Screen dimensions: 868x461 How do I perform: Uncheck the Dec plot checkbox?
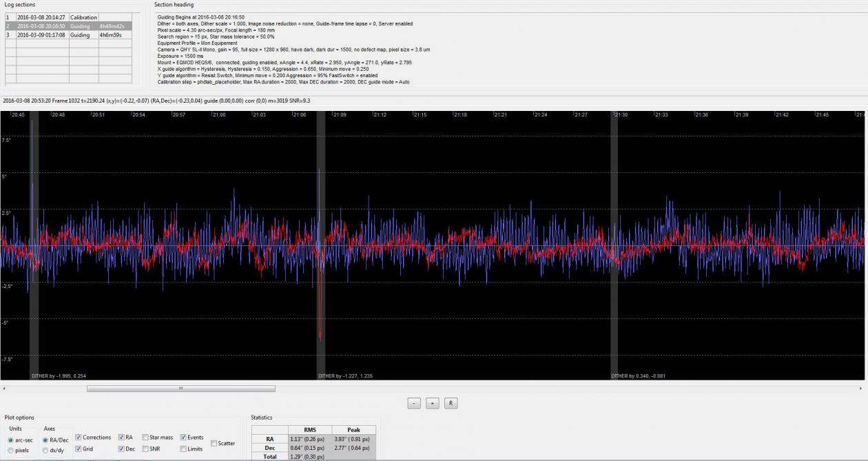click(121, 449)
